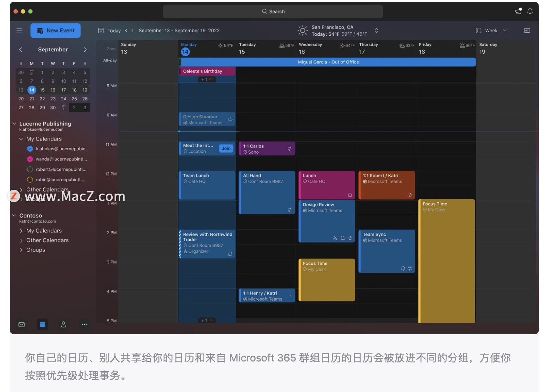Select the Thursday 17 column header

(386, 49)
